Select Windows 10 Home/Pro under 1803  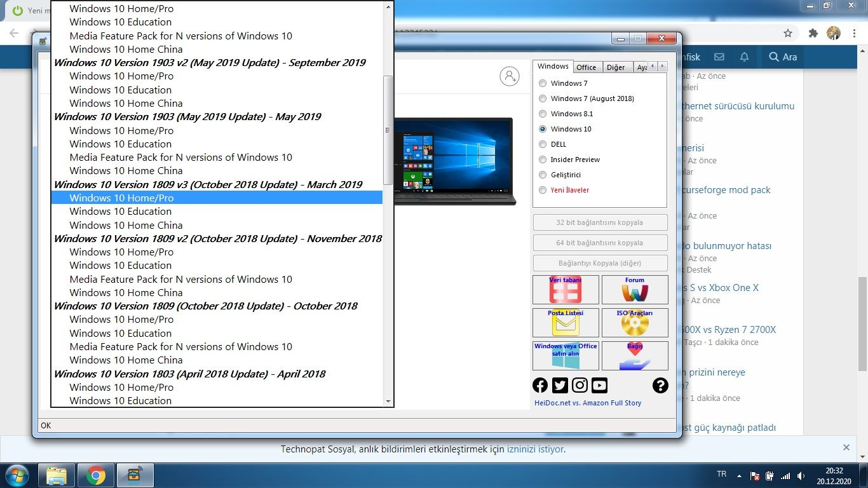tap(217, 387)
